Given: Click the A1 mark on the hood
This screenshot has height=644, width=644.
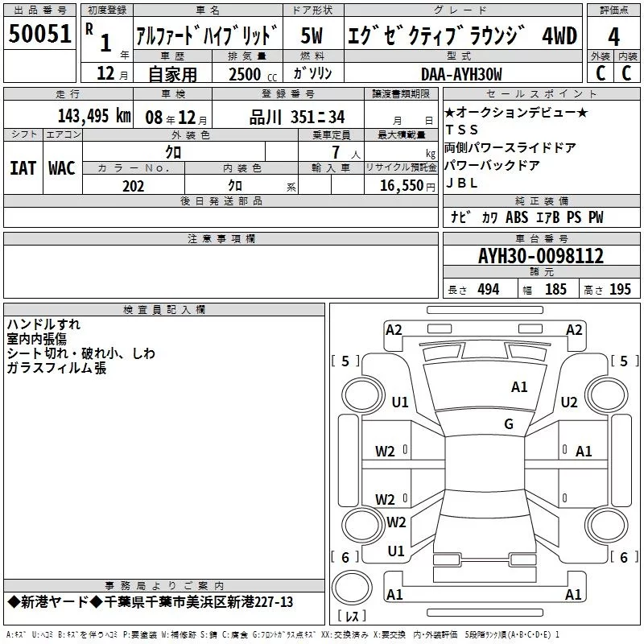Looking at the screenshot, I should 519,387.
